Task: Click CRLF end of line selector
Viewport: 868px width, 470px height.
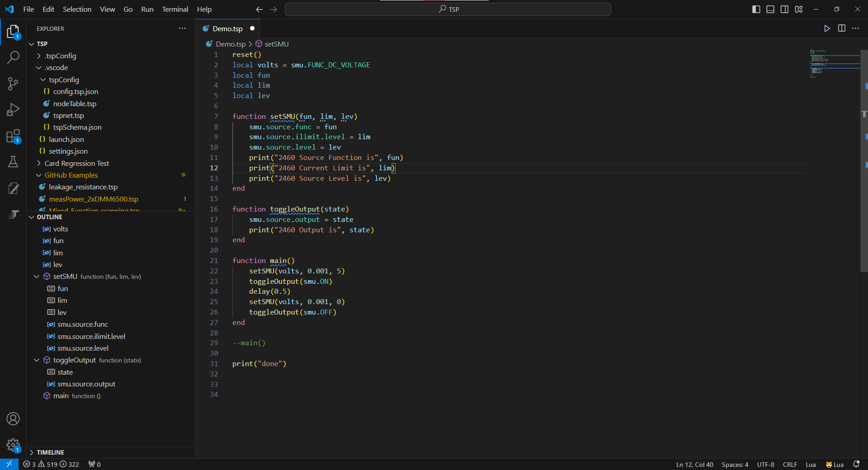Action: click(x=790, y=465)
